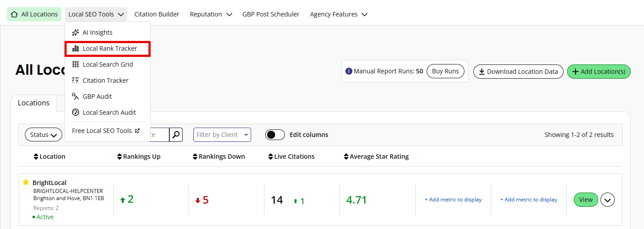
Task: Sort by Location column header
Action: tap(49, 157)
